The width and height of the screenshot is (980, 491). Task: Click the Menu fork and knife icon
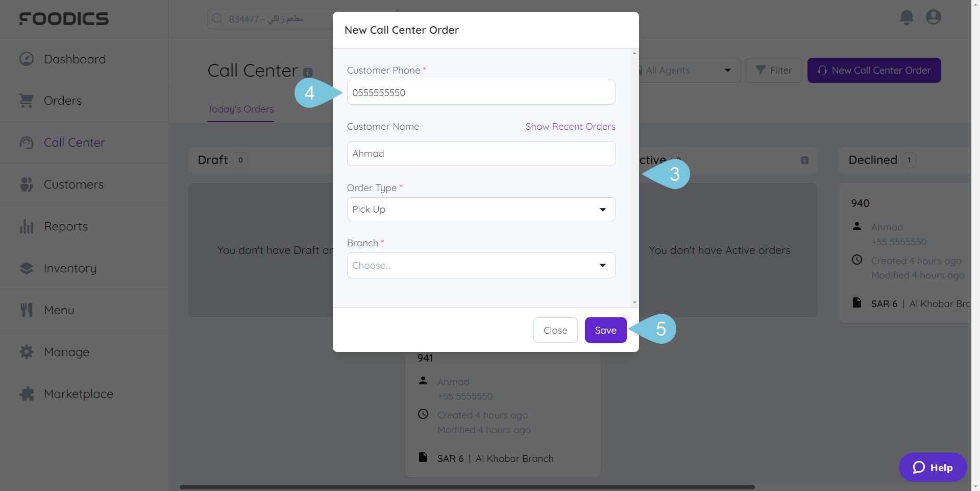click(27, 310)
